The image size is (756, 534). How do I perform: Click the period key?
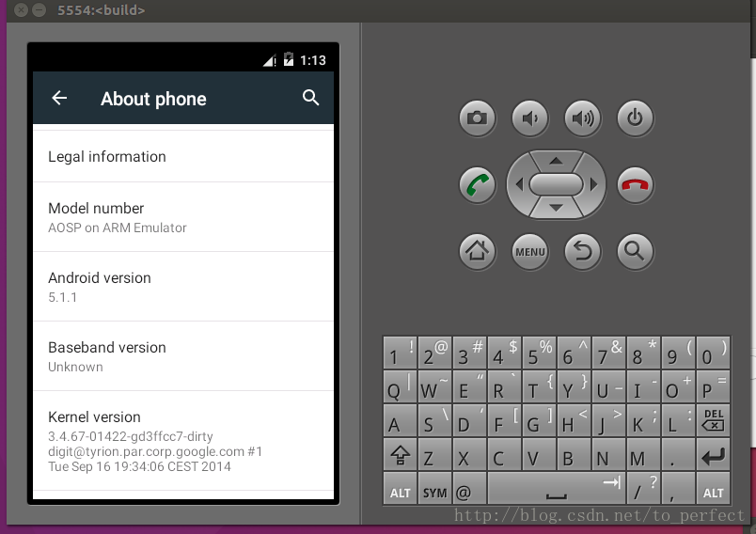tap(678, 455)
